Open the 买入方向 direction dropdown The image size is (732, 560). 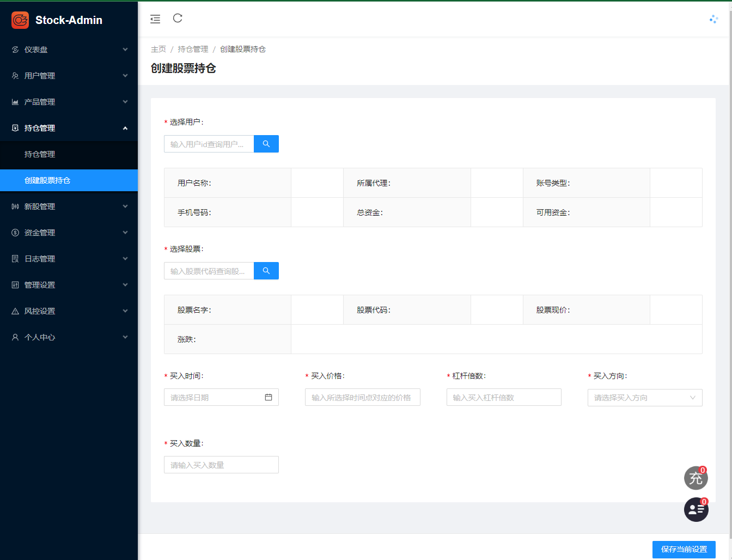(x=644, y=397)
